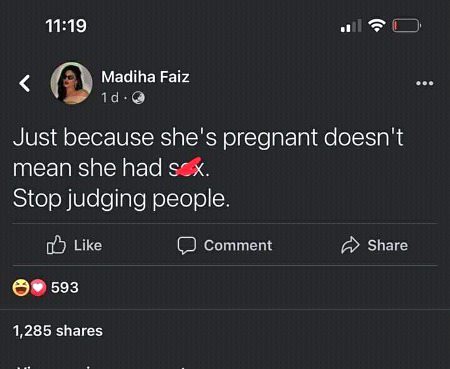Tap the public globe privacy icon
Viewport: 450px width, 369px height.
(x=138, y=98)
